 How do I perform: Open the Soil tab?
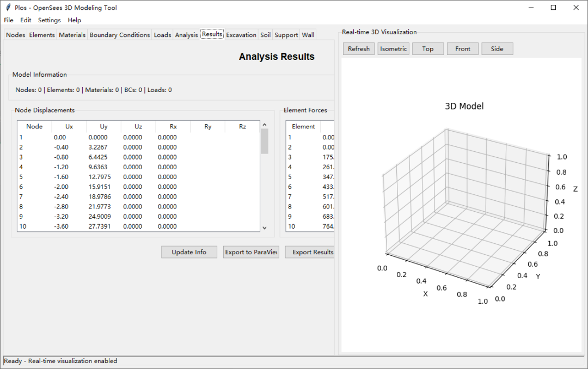pyautogui.click(x=266, y=35)
